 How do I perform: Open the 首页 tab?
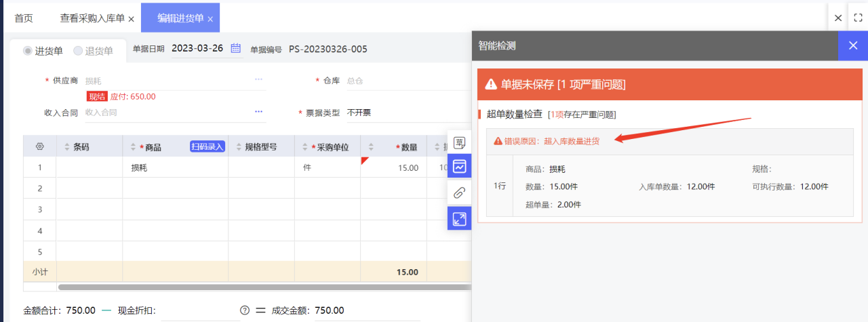pyautogui.click(x=24, y=18)
